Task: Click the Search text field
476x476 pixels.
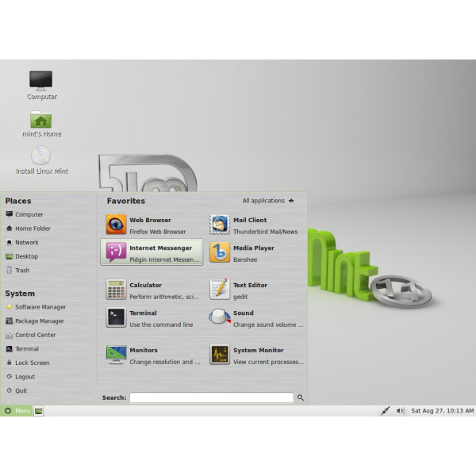Action: [211, 397]
